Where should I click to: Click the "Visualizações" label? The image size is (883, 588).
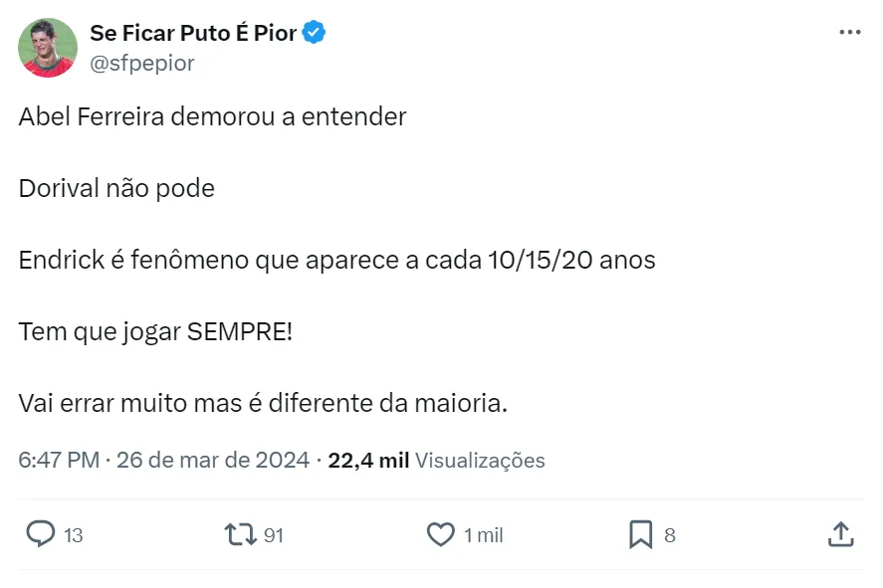click(x=480, y=461)
